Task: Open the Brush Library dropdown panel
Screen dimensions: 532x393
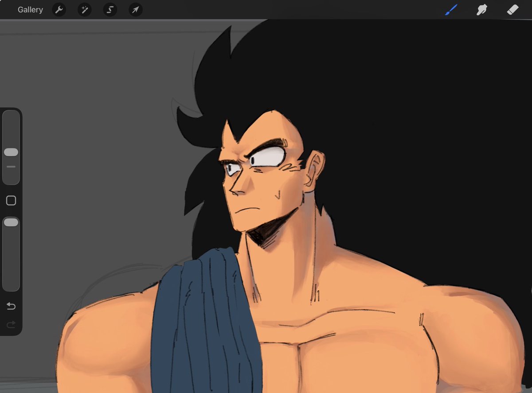Action: 451,9
